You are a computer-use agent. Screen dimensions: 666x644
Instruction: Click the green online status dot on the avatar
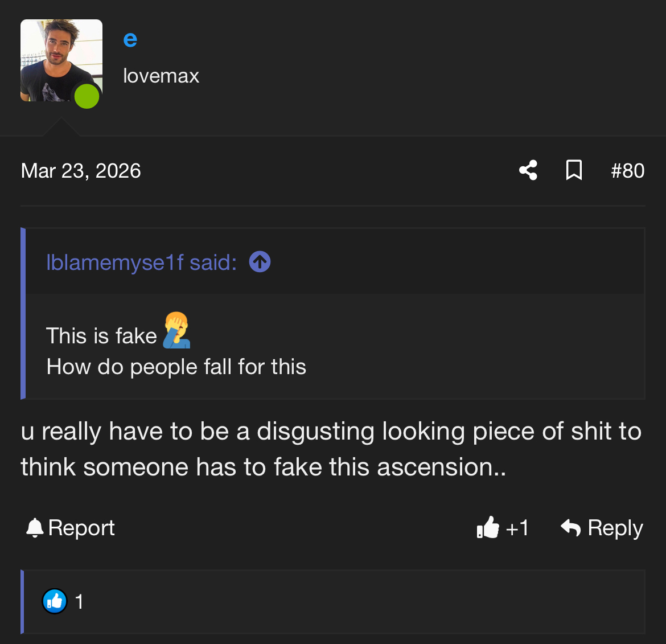tap(87, 96)
